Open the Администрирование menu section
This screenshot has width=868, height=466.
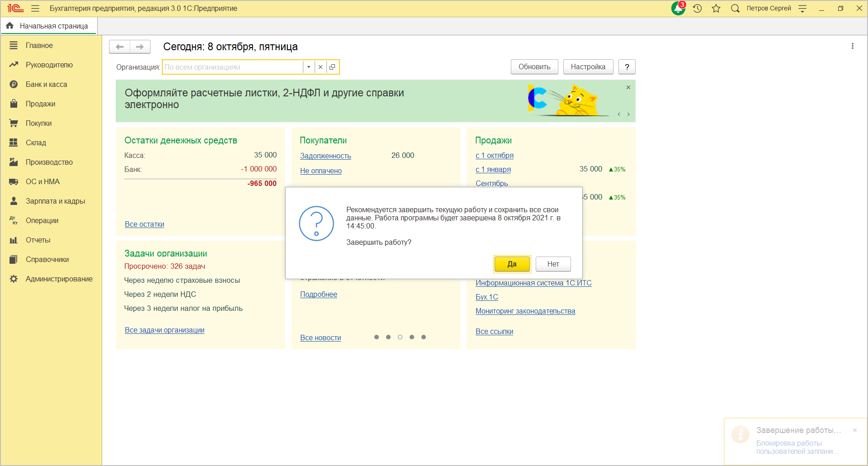point(59,279)
